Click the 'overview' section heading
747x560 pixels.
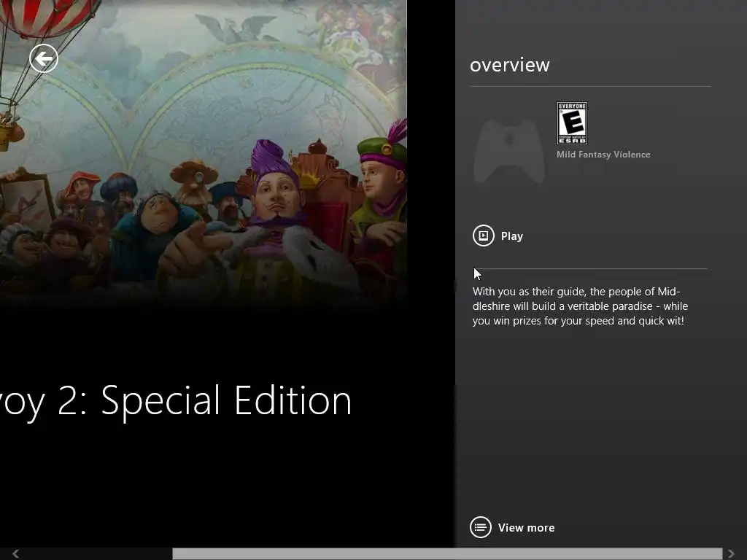[x=510, y=65]
